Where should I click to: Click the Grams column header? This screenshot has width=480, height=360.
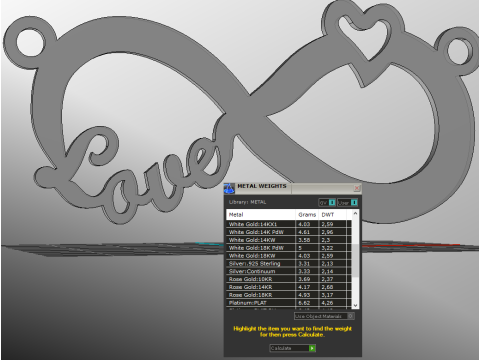[x=307, y=215]
